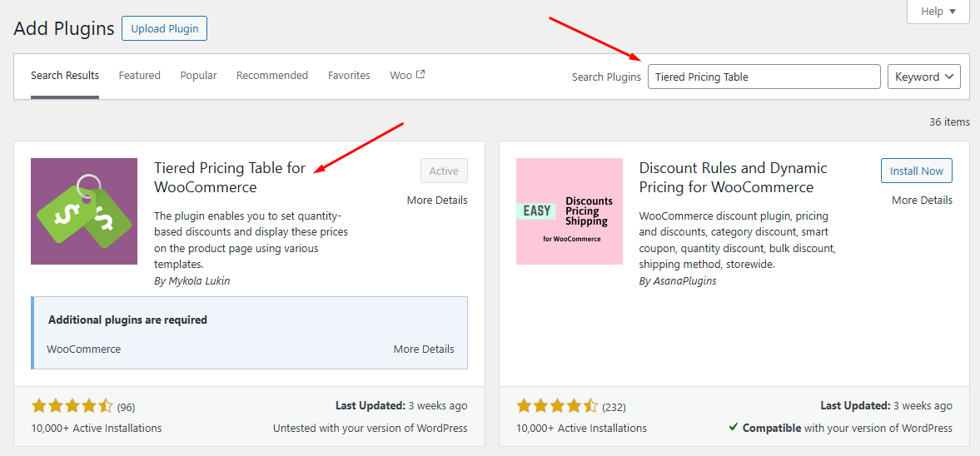Open the Discount Rules and Dynamic Pricing title
Image resolution: width=980 pixels, height=456 pixels.
click(x=733, y=177)
